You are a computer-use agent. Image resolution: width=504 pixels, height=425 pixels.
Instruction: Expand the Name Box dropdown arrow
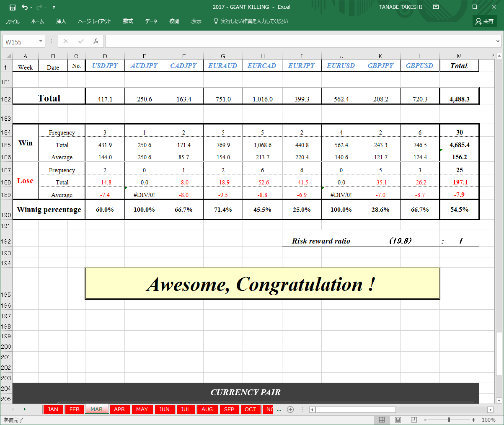click(41, 41)
